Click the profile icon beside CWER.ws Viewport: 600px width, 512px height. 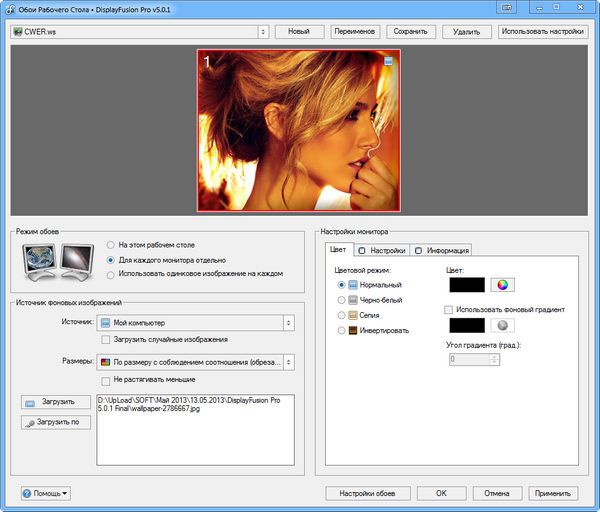point(18,31)
